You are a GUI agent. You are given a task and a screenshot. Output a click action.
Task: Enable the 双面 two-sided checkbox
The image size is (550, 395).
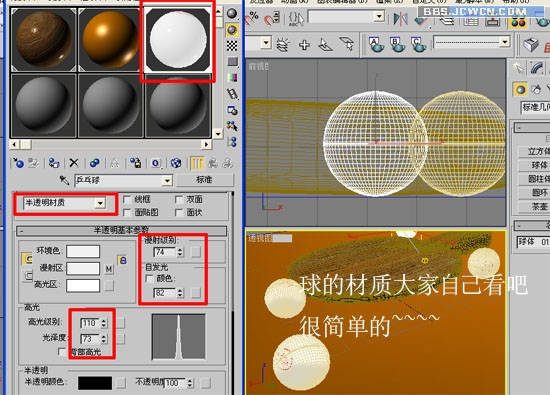179,200
